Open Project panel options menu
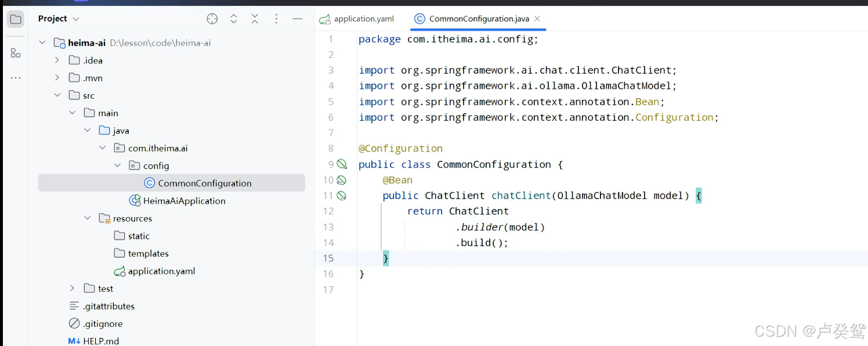 click(276, 19)
